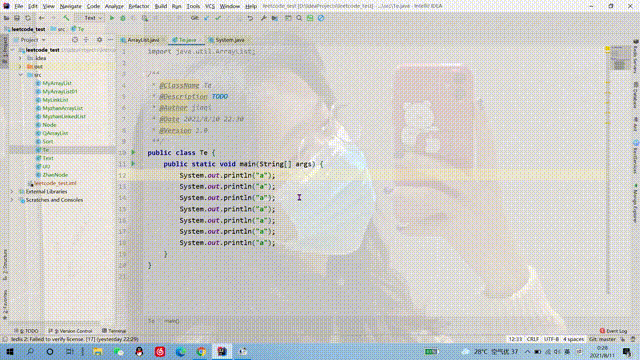The height and width of the screenshot is (360, 640).
Task: Select MyArrayList class in project tree
Action: [57, 83]
